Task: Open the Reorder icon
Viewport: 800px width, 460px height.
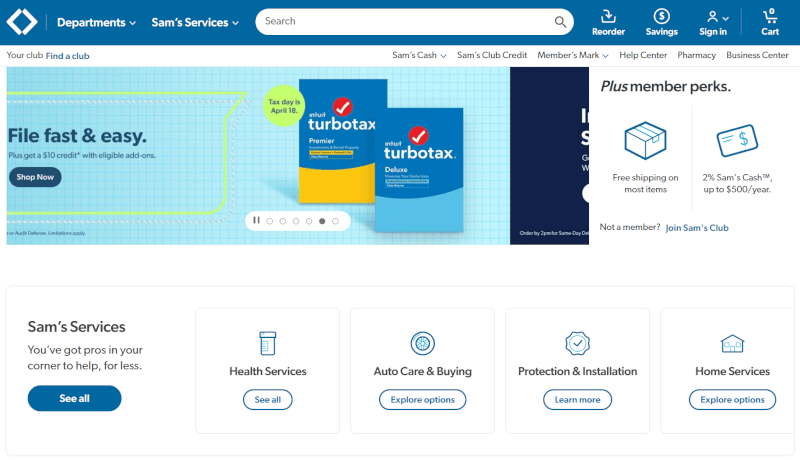Action: [608, 16]
